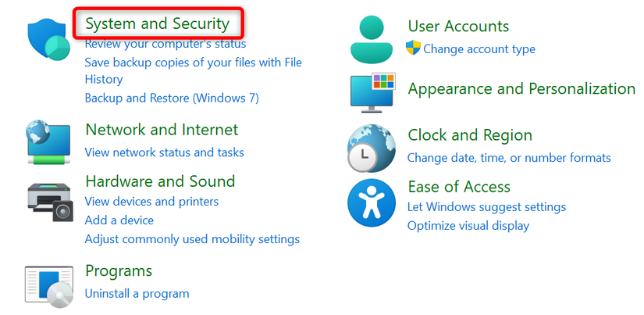Click the User Accounts person icon
644x315 pixels.
pos(372,39)
